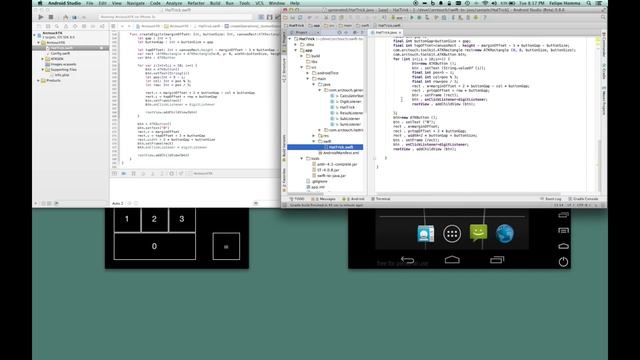Open the TODO tool window
Viewport: 640px width, 360px height.
(x=297, y=199)
